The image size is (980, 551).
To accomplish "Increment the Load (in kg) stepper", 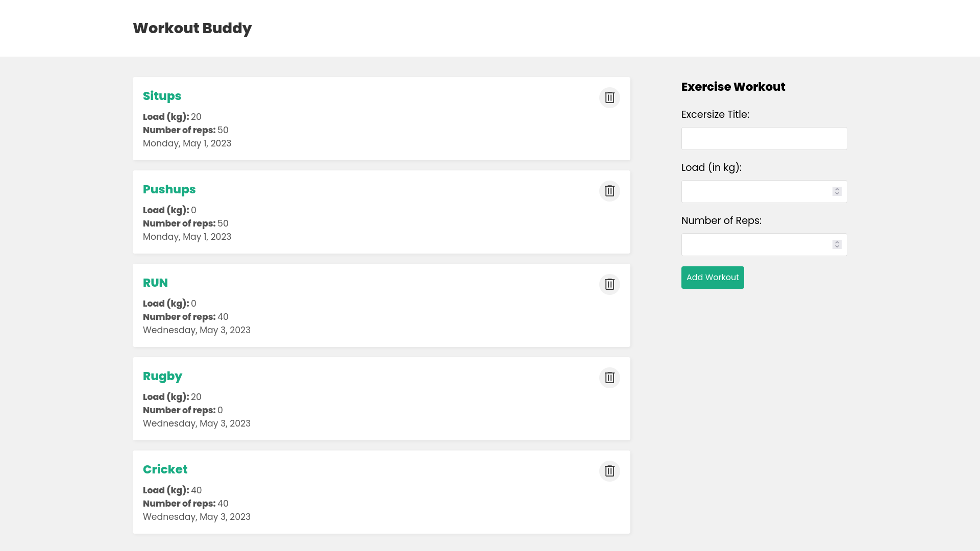I will (836, 189).
